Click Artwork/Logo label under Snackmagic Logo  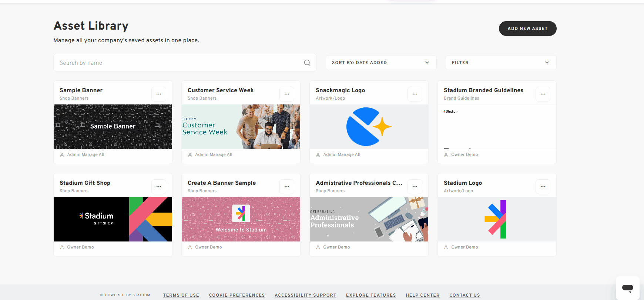tap(330, 98)
